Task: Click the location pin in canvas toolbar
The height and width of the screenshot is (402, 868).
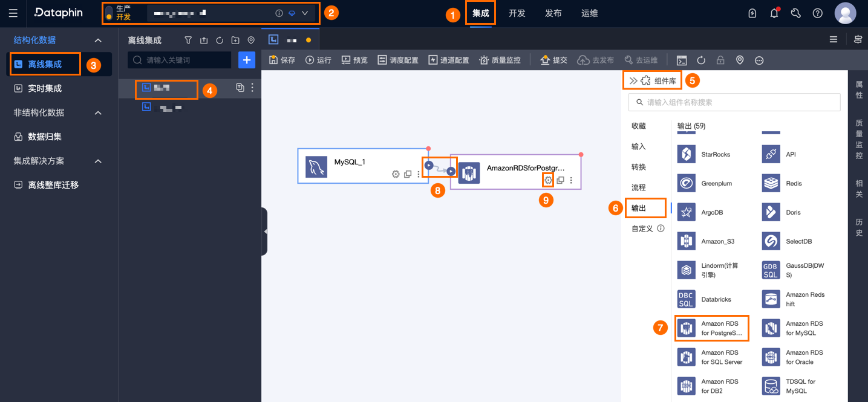Action: click(740, 60)
